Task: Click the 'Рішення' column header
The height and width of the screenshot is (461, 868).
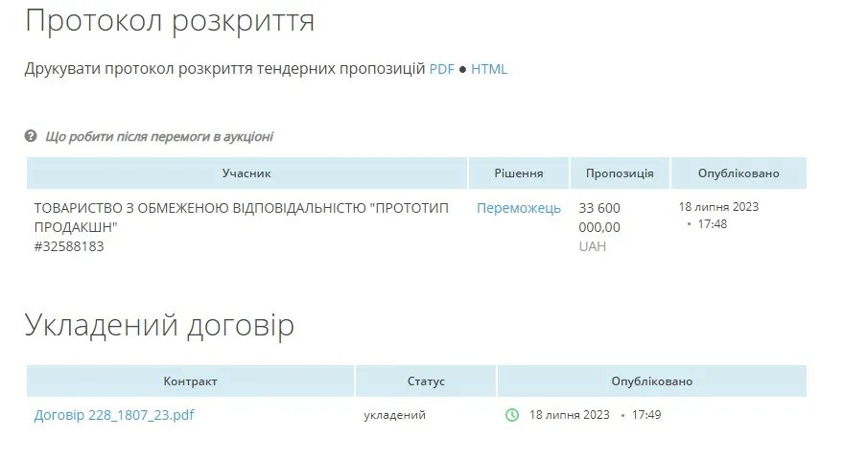Action: [x=519, y=173]
